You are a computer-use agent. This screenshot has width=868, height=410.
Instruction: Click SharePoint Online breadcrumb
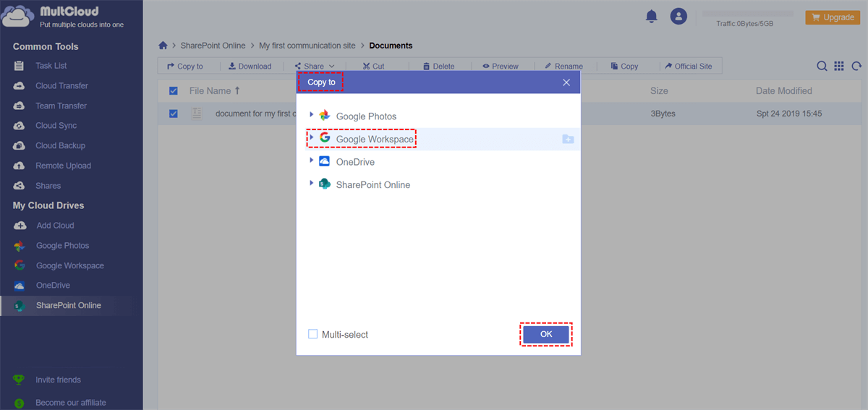[213, 46]
